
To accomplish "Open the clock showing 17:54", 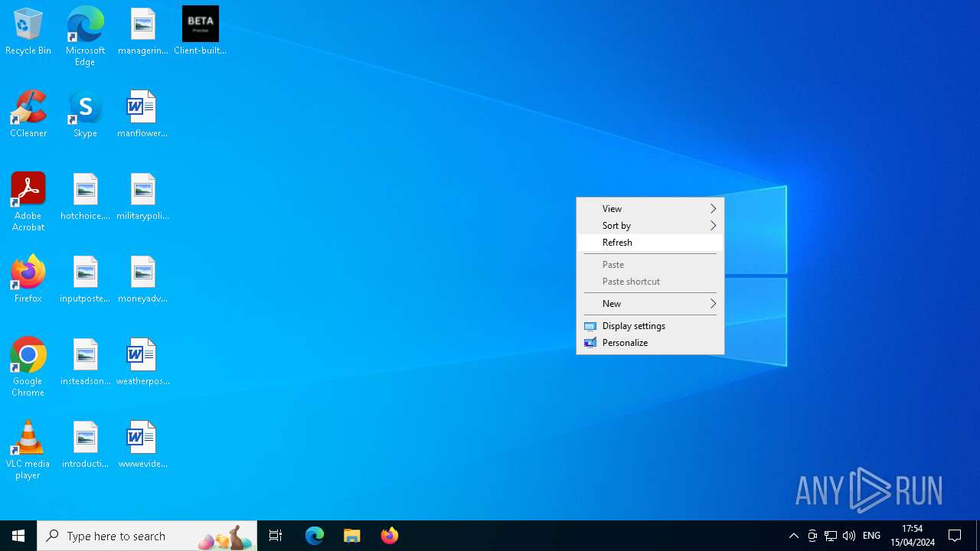I will click(x=912, y=536).
